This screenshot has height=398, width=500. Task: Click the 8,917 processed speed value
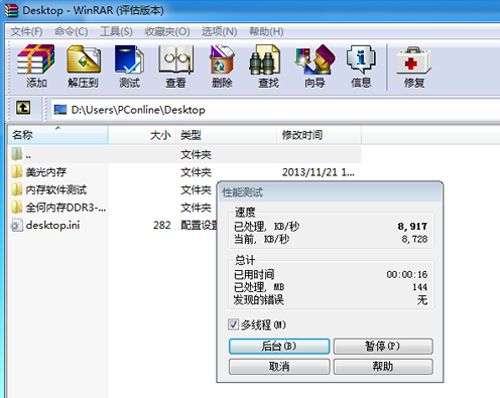click(x=412, y=226)
